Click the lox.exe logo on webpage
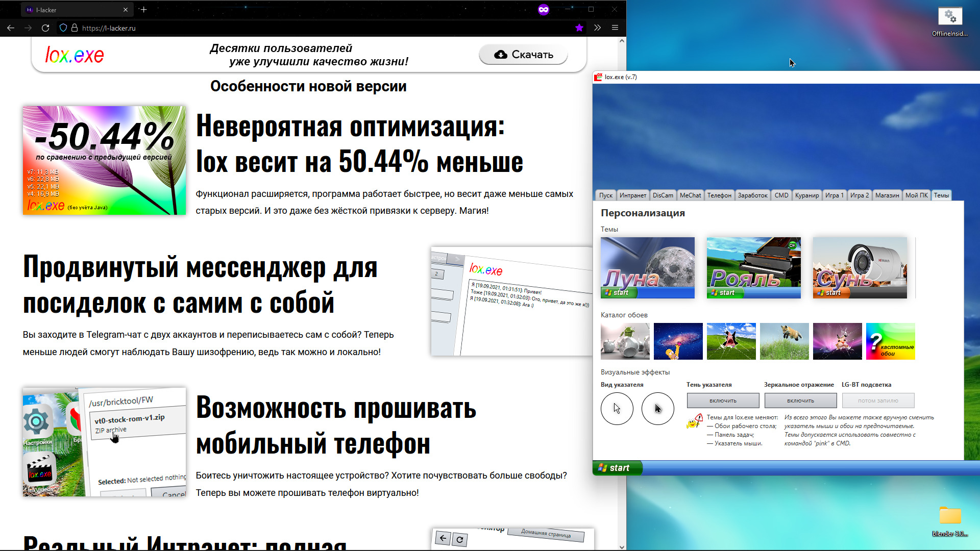This screenshot has width=980, height=551. click(75, 55)
